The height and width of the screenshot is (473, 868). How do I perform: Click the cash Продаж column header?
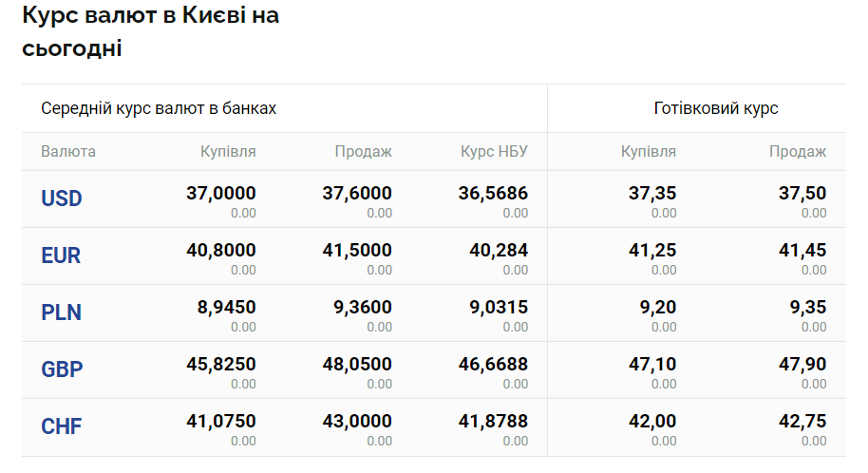tap(798, 151)
